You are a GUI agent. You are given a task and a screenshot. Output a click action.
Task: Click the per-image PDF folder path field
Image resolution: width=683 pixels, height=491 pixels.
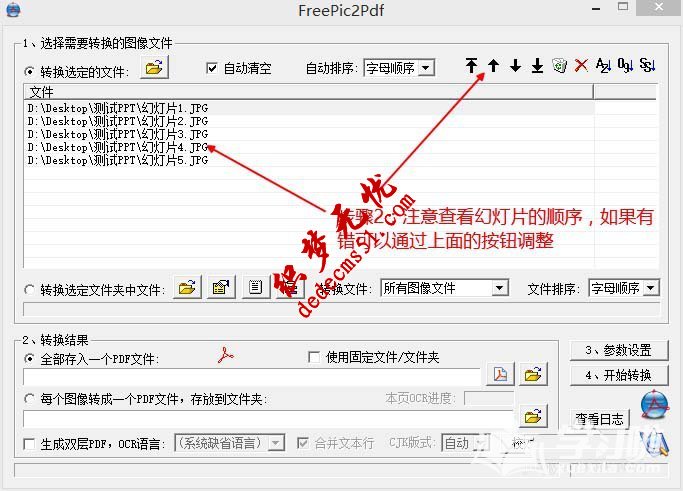pyautogui.click(x=268, y=419)
